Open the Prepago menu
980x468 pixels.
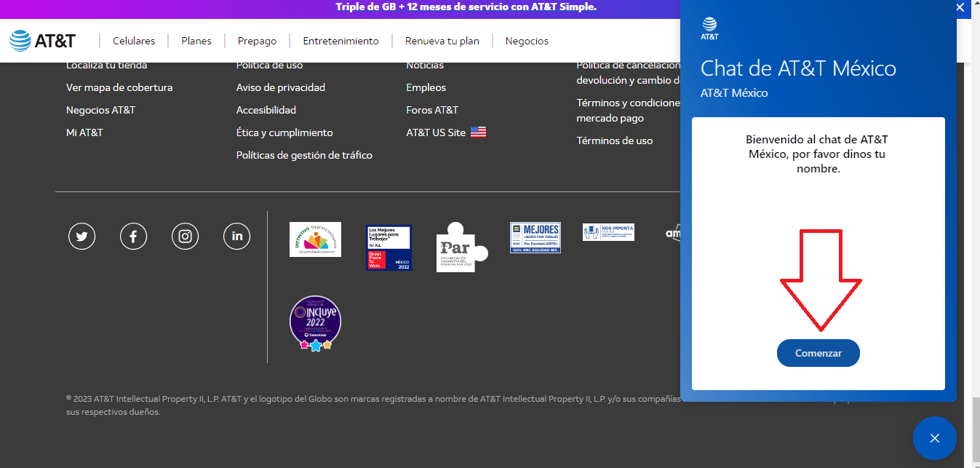[257, 41]
